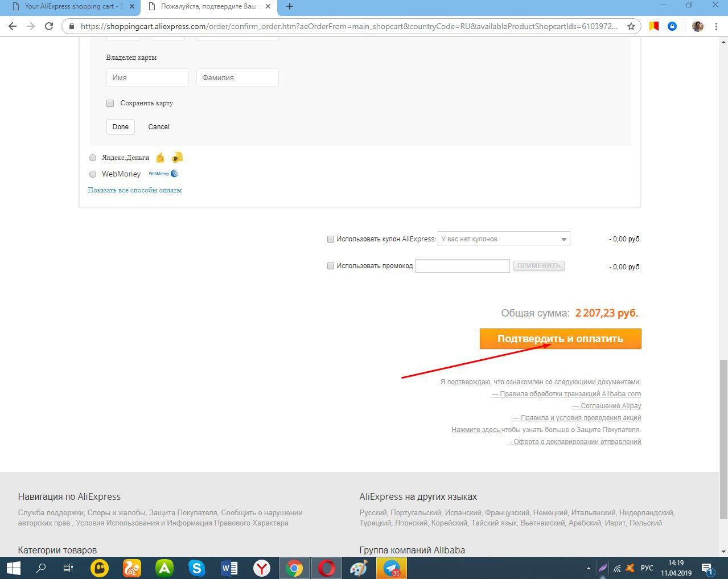
Task: Open the green 'A' app on taskbar
Action: click(164, 568)
